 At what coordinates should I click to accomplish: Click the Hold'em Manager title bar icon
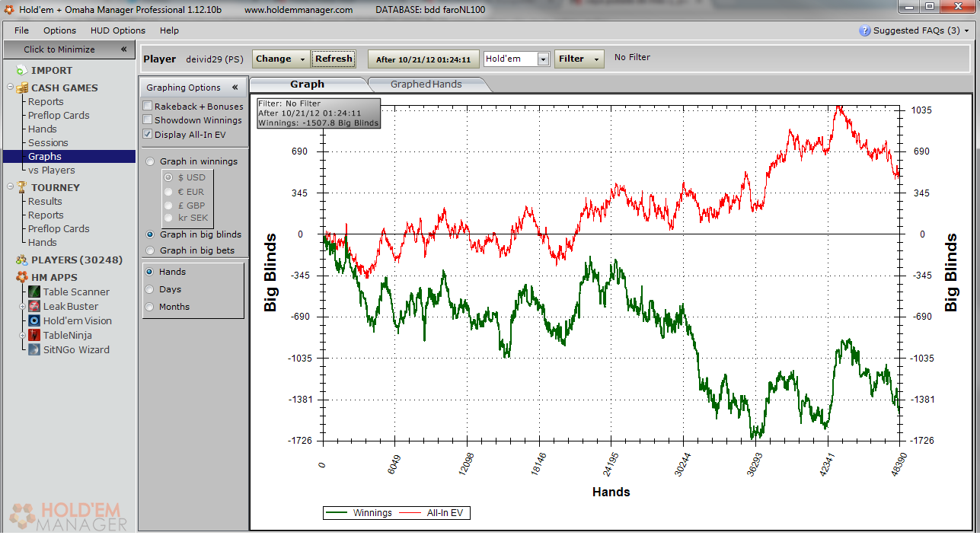[x=9, y=9]
